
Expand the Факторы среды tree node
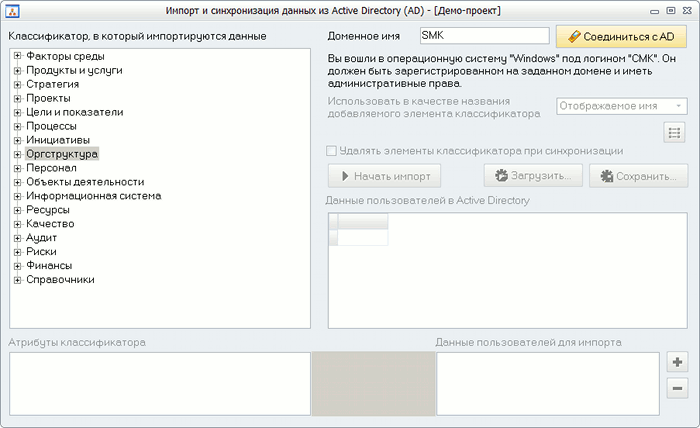coord(17,56)
